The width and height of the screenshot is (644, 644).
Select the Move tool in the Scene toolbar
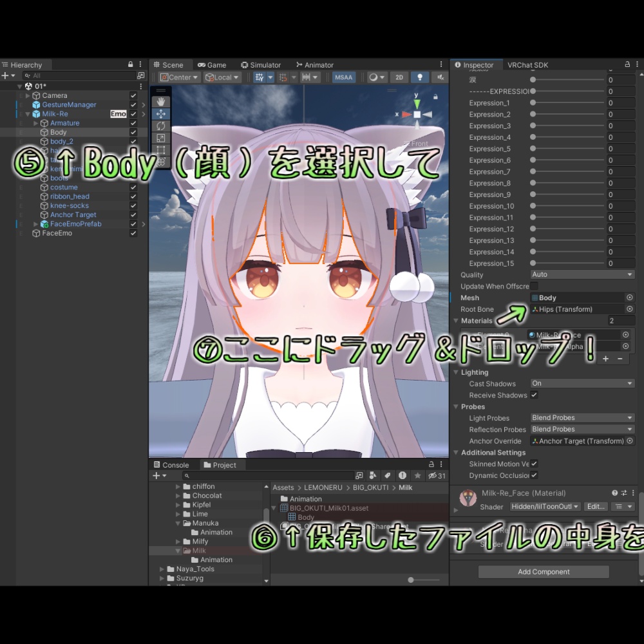(x=160, y=113)
